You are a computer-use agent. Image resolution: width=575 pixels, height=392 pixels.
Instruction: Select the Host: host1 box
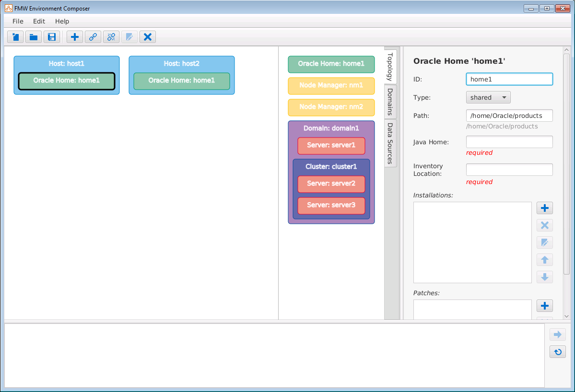point(67,63)
